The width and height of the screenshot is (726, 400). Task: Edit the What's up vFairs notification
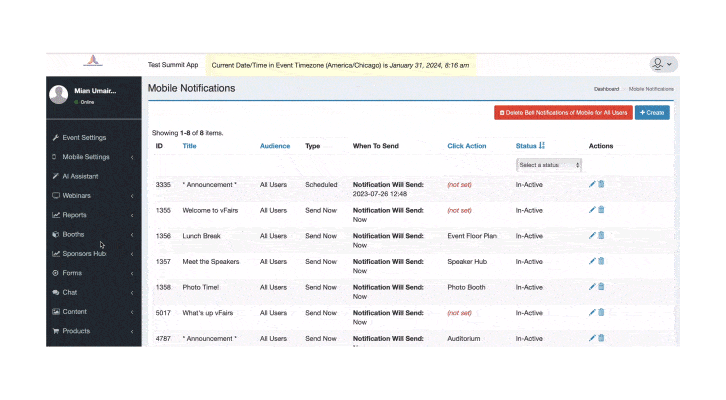pyautogui.click(x=592, y=313)
